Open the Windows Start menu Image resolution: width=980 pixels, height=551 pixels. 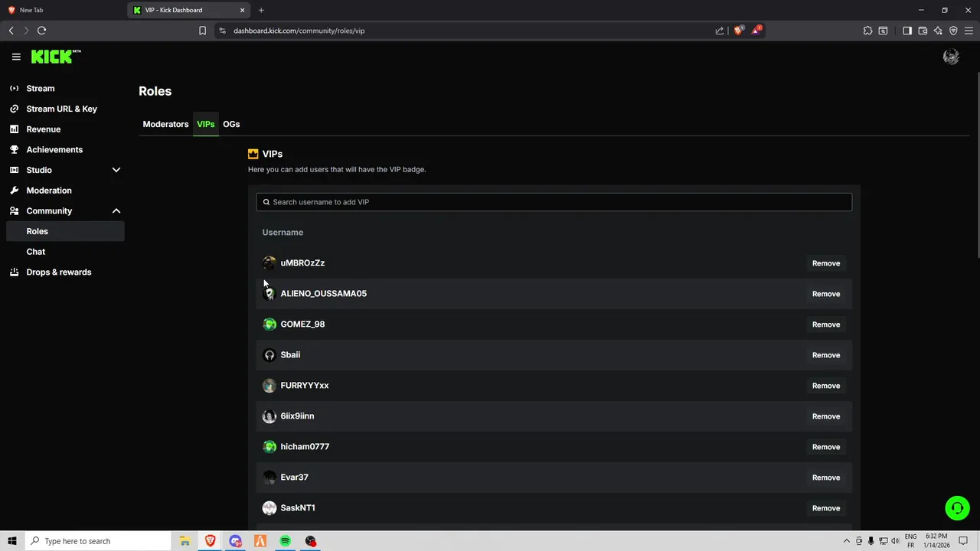pyautogui.click(x=12, y=541)
